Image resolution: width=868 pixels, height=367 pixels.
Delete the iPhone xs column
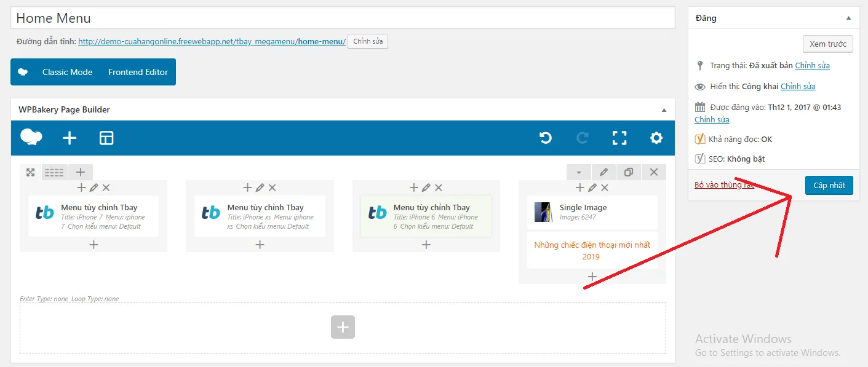[272, 187]
